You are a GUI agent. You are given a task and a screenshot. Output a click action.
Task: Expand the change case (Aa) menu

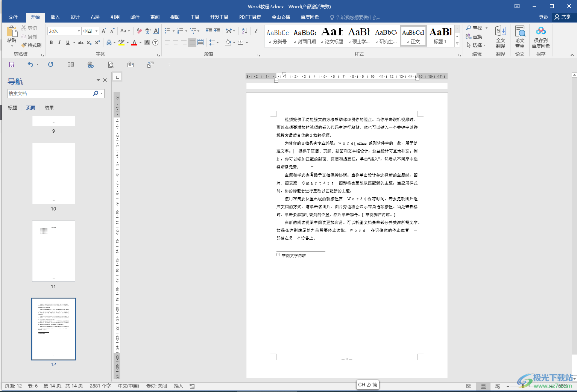click(x=125, y=31)
